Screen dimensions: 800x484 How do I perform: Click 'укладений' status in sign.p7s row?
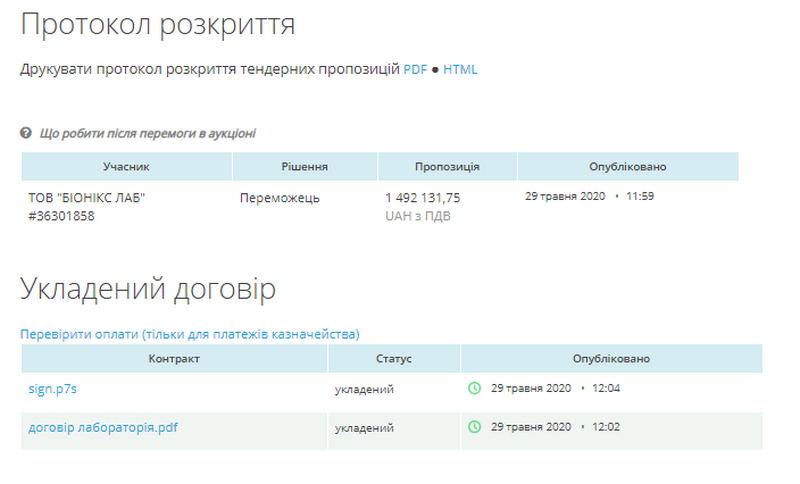point(364,388)
